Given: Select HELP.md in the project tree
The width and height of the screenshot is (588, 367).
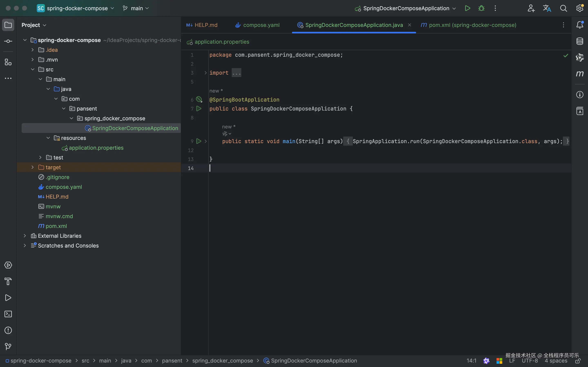Looking at the screenshot, I should (x=57, y=197).
